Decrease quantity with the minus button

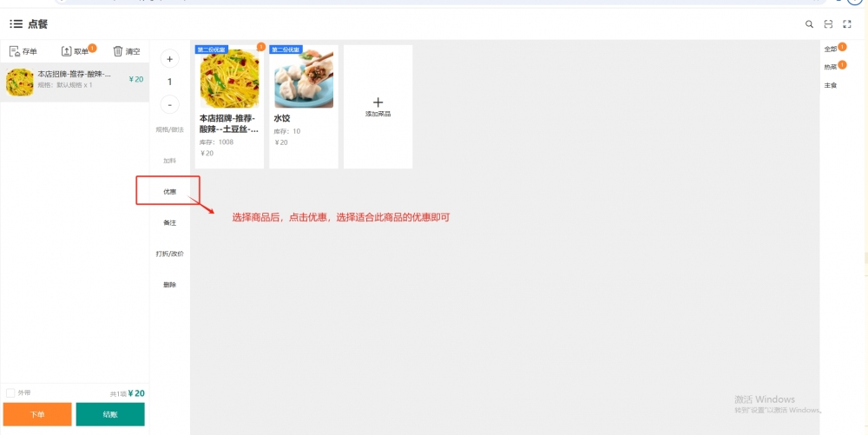tap(169, 104)
